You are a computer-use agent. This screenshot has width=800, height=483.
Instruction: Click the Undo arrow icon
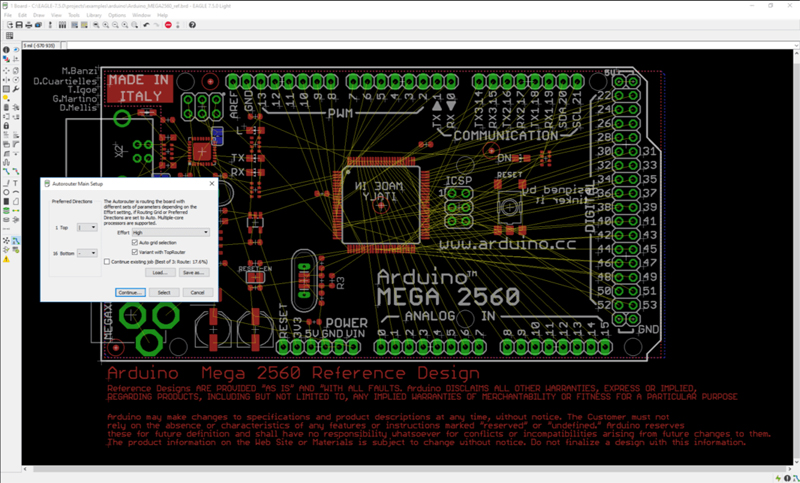(146, 25)
